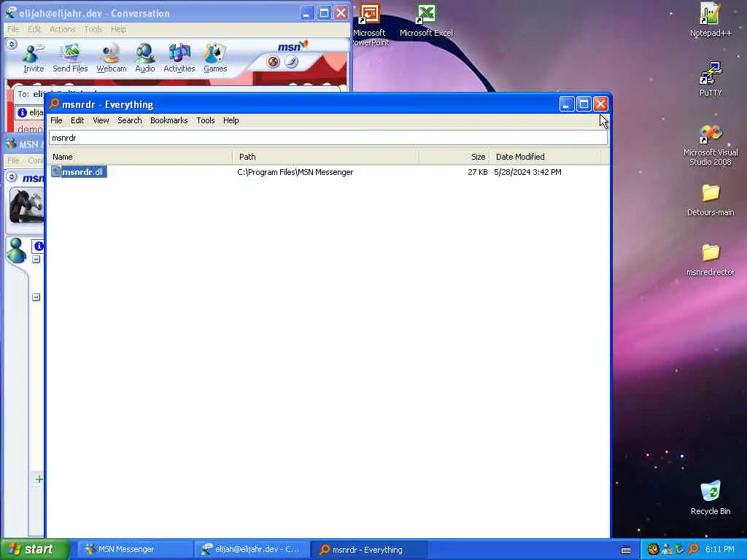Click Detours-main folder icon

click(x=711, y=200)
